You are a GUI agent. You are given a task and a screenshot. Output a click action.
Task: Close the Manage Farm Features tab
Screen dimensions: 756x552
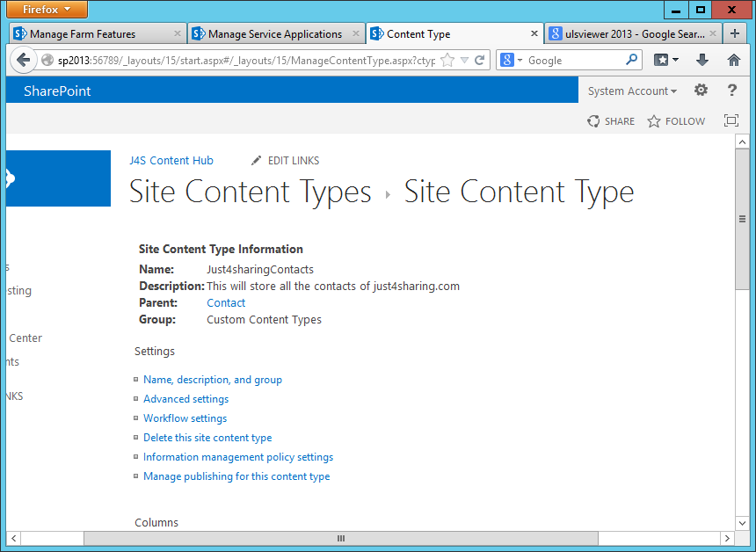[177, 33]
